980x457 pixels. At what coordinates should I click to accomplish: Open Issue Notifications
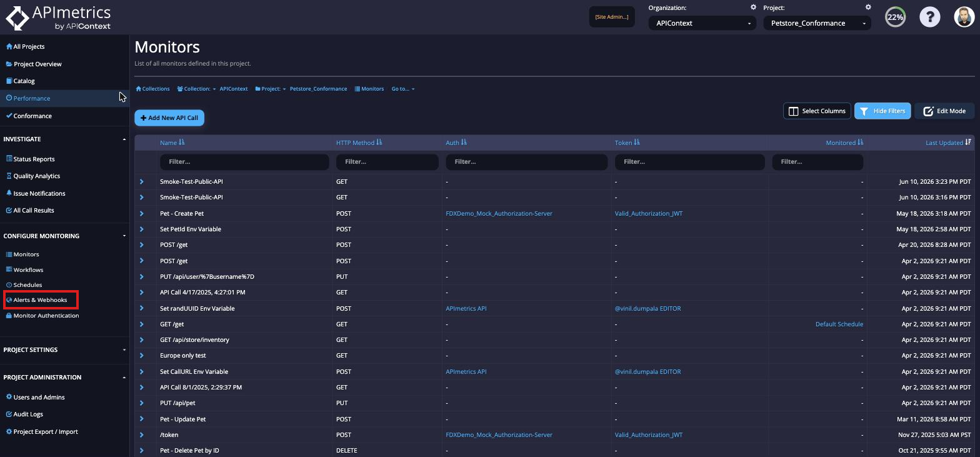point(36,193)
